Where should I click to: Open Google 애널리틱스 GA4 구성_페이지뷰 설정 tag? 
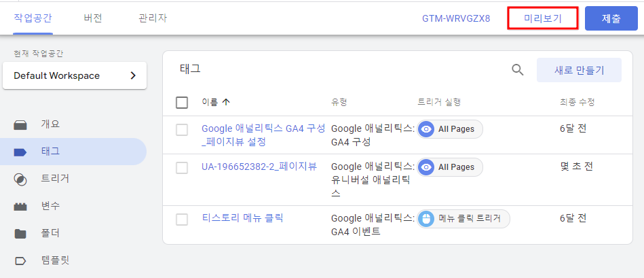pyautogui.click(x=263, y=135)
